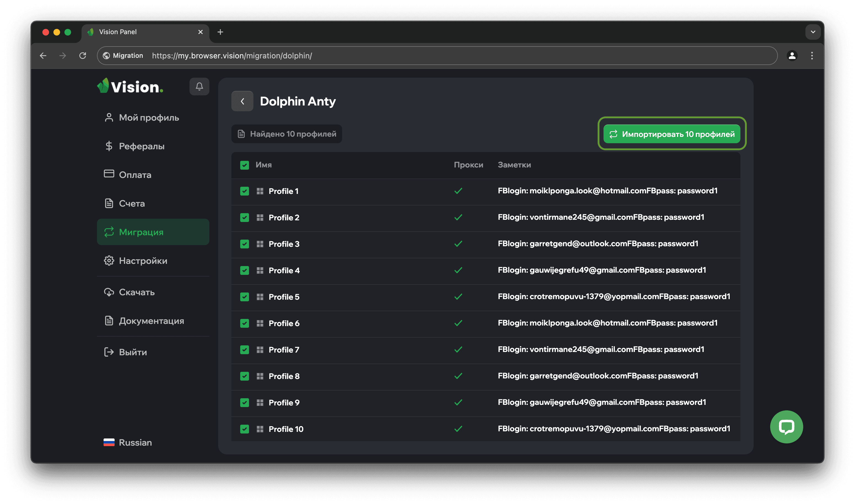Uncheck the Profile 9 checkbox

[x=245, y=402]
